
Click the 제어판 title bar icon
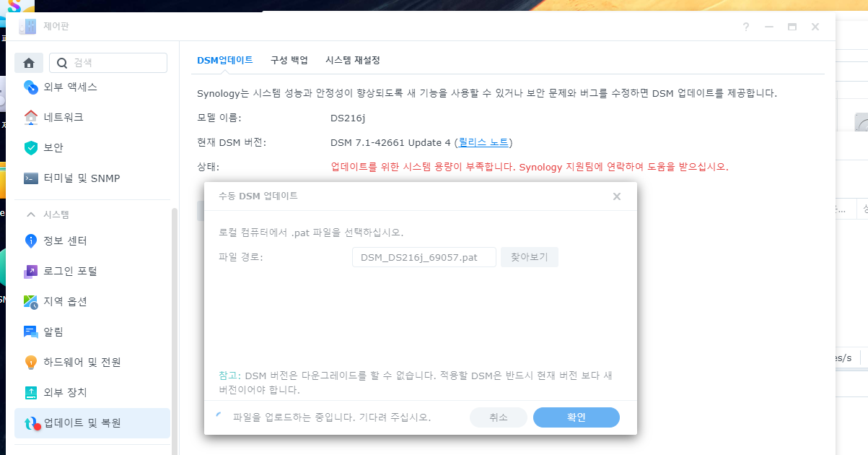pyautogui.click(x=27, y=27)
